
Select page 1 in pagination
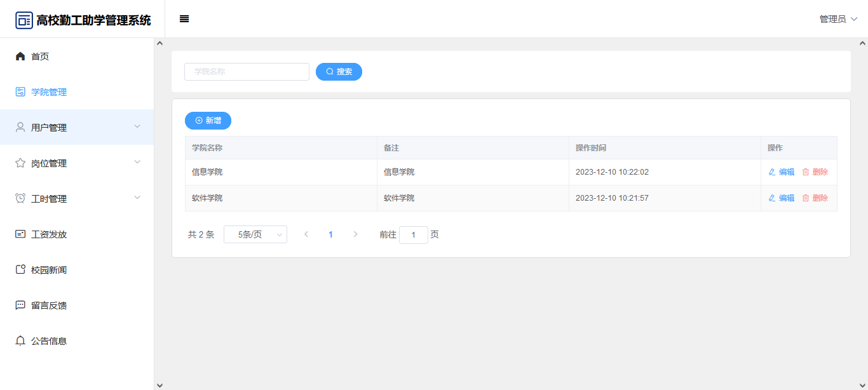pyautogui.click(x=330, y=234)
